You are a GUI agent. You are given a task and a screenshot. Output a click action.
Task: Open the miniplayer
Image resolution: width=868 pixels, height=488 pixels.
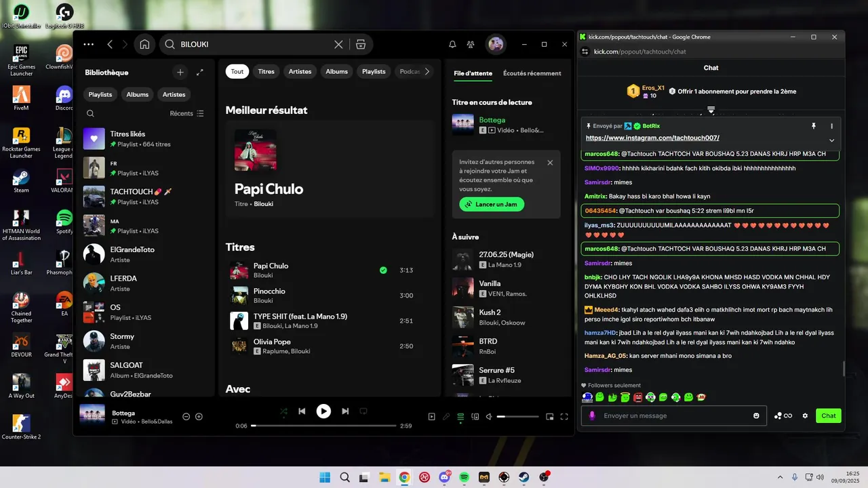click(550, 417)
